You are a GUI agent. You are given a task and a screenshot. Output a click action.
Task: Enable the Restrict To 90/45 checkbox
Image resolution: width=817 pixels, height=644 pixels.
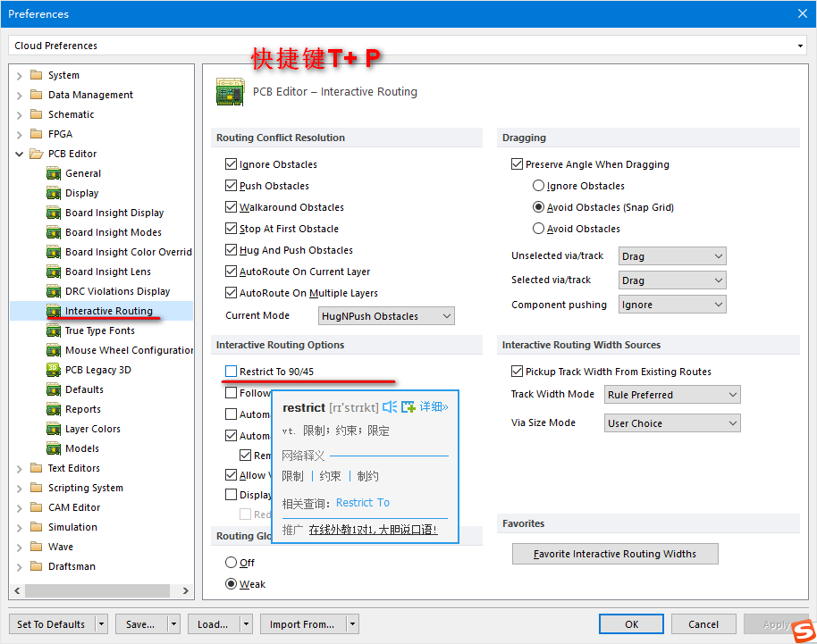tap(232, 372)
